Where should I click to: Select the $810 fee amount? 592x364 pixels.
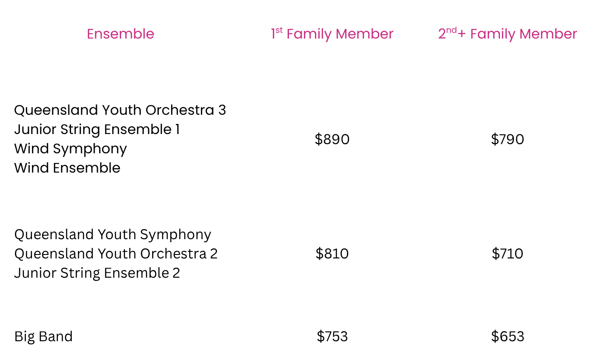tap(332, 254)
